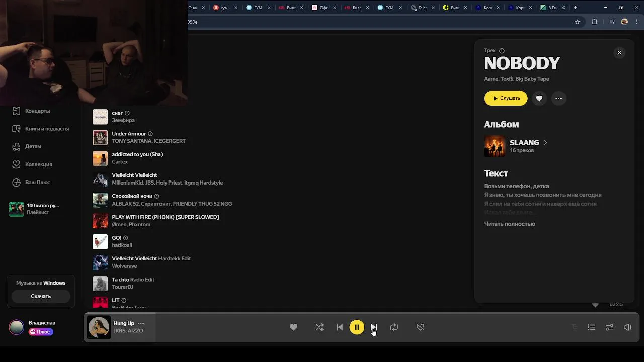Select addicted to you (Sha) track
644x362 pixels.
pos(137,154)
